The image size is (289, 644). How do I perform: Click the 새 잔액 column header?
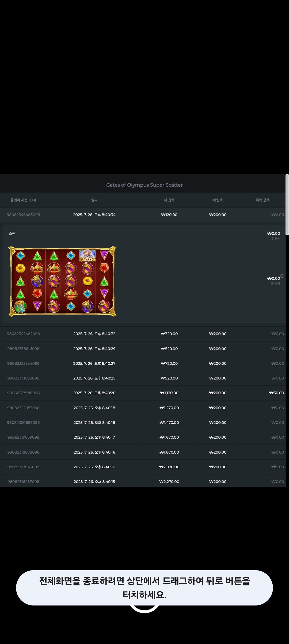[x=169, y=200]
